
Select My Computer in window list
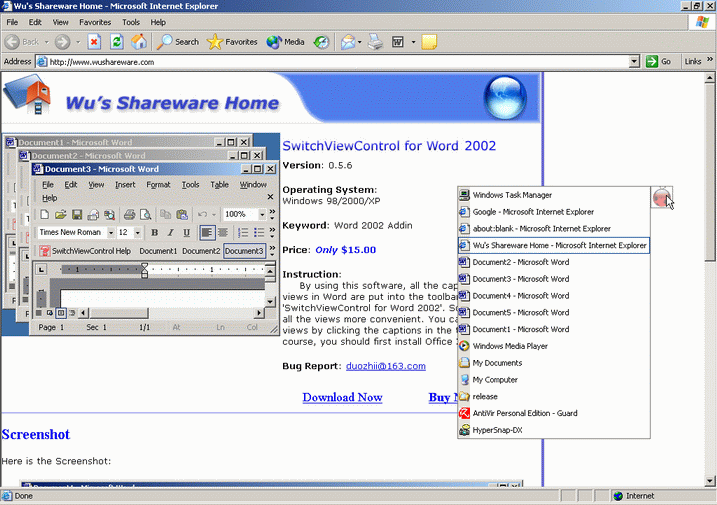click(x=554, y=380)
